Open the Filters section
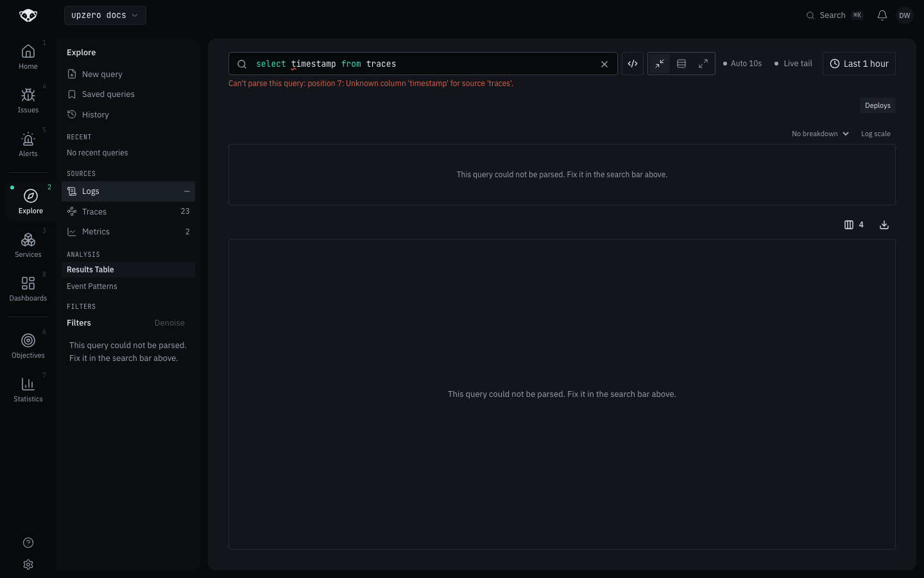Screen dimensions: 924x578 pos(79,323)
